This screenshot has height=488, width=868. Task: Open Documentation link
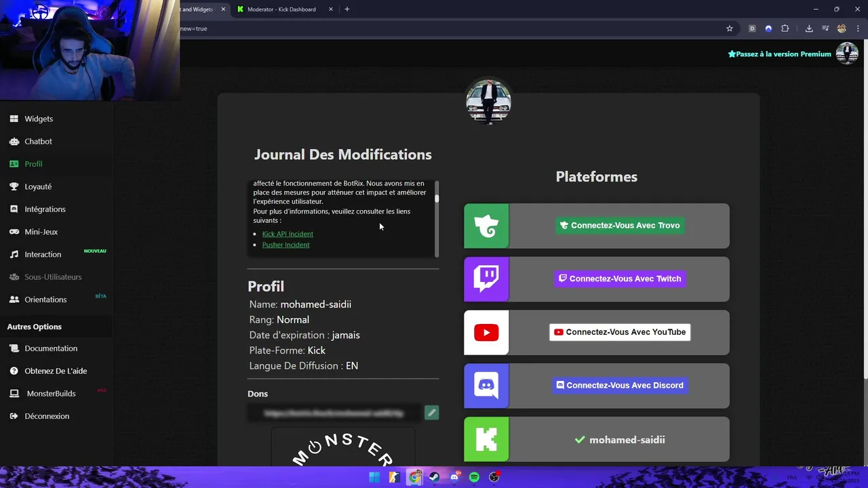pyautogui.click(x=51, y=348)
